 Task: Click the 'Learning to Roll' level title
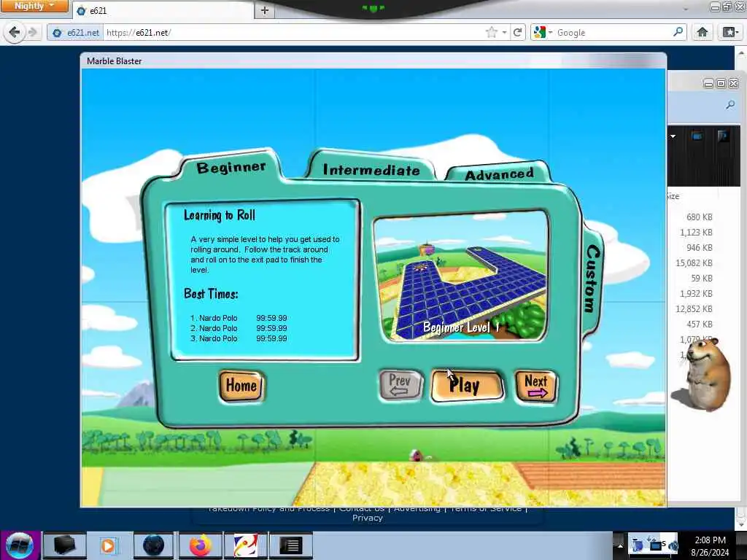click(x=220, y=215)
